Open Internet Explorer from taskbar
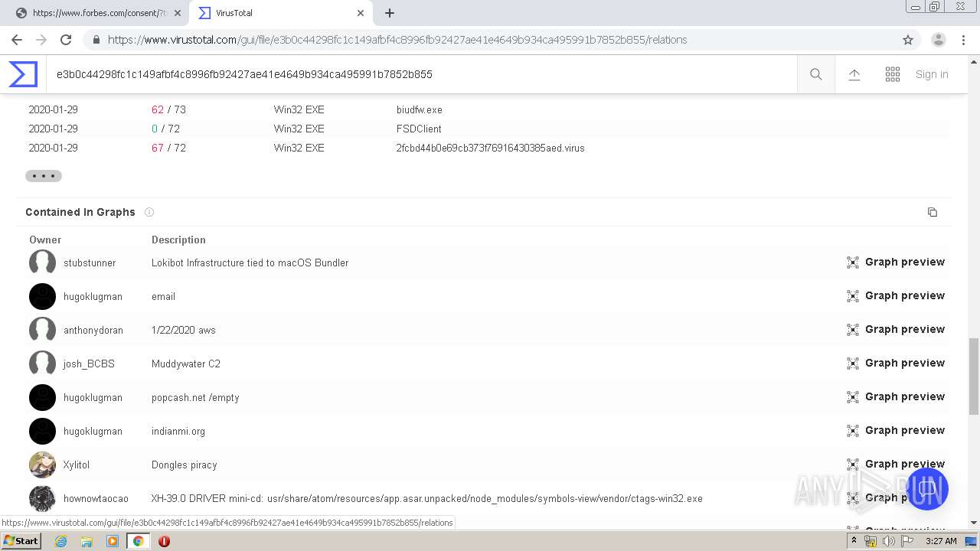The height and width of the screenshot is (551, 980). tap(60, 541)
